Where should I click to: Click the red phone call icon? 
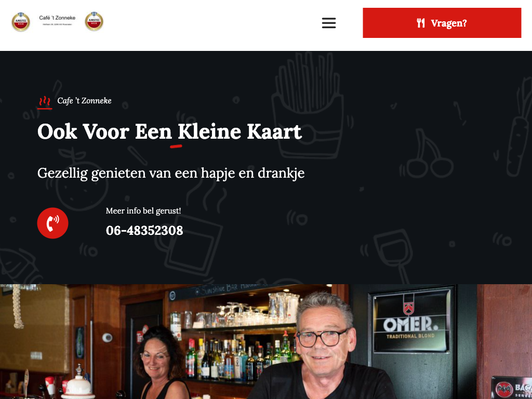click(52, 223)
